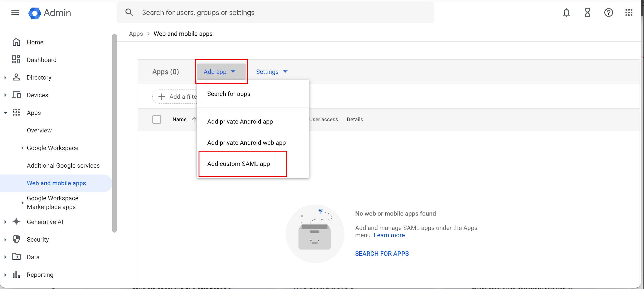Screen dimensions: 644x289
Task: Toggle the select-all apps checkbox
Action: [x=157, y=119]
